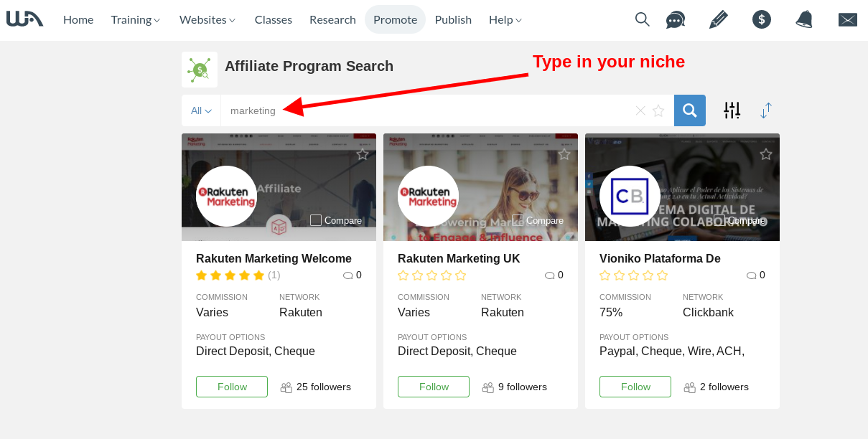Expand the All category dropdown

[201, 110]
